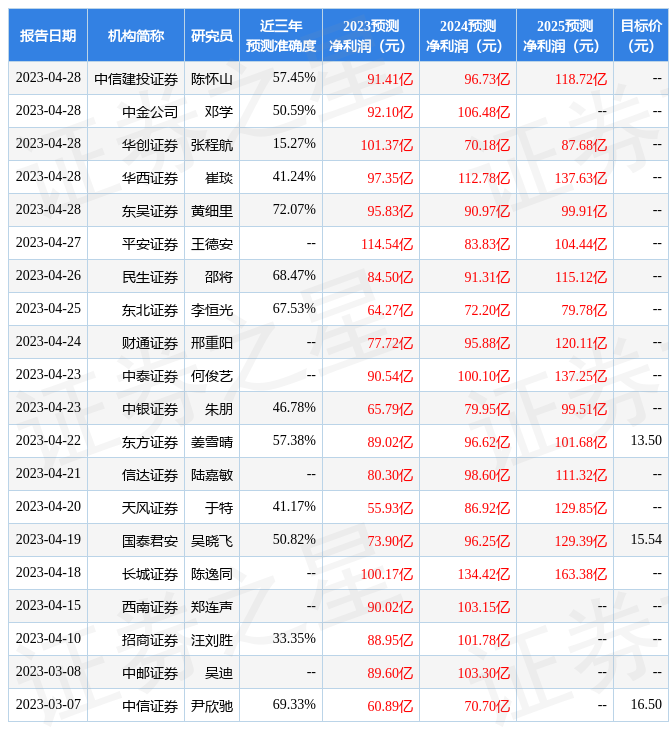Click 2025 forecast 137.63亿

coord(581,178)
